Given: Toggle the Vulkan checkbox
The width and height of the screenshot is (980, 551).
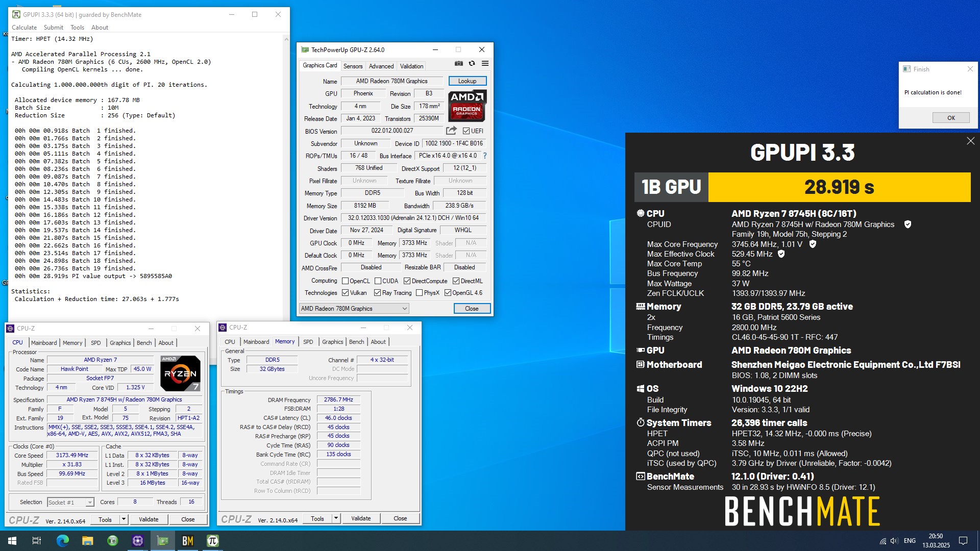Looking at the screenshot, I should coord(345,293).
